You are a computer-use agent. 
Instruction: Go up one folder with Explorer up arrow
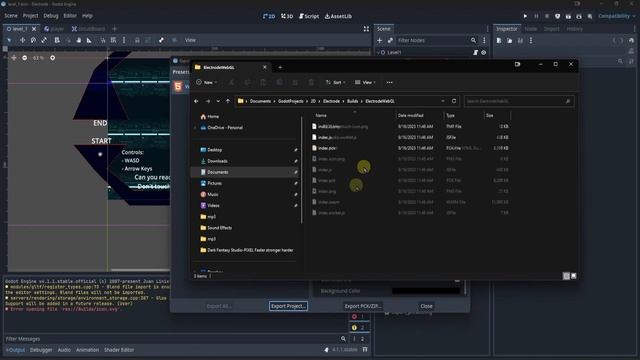tap(228, 101)
